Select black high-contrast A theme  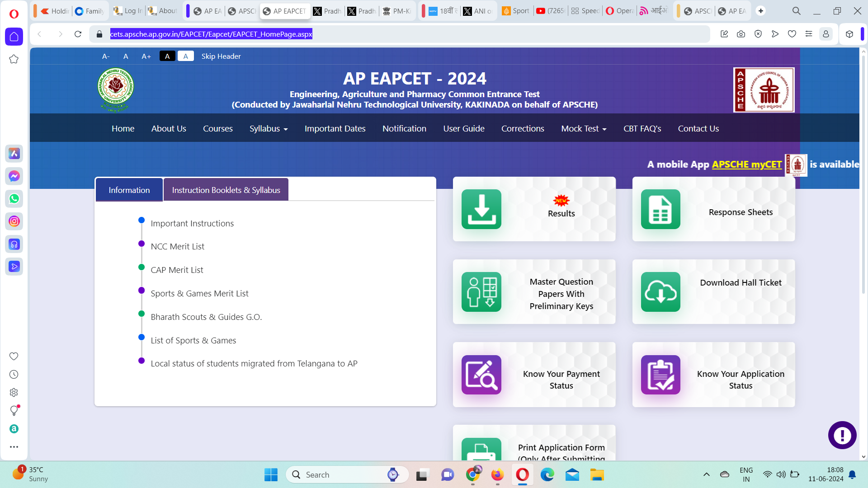pos(167,56)
